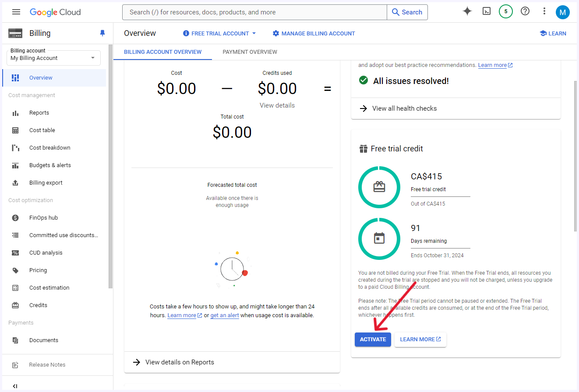Activate Cloud Shell terminal icon
Image resolution: width=579 pixels, height=392 pixels.
tap(487, 11)
